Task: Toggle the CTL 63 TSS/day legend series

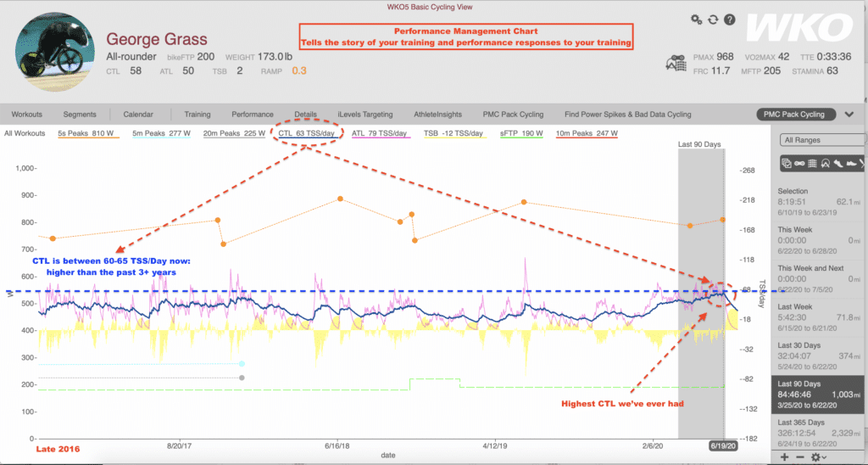Action: [x=306, y=133]
